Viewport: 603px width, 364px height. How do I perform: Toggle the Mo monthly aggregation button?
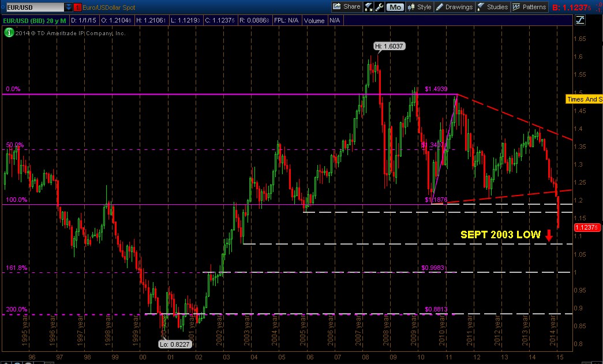coord(395,6)
